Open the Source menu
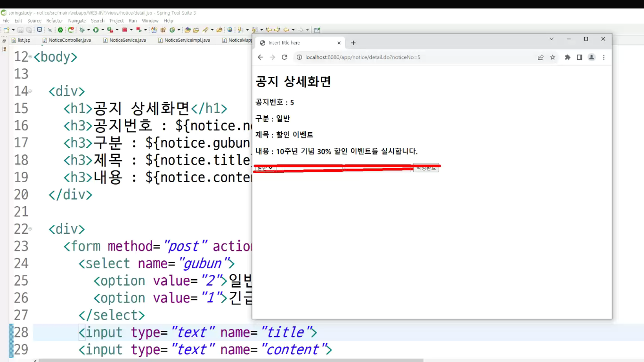 point(34,21)
